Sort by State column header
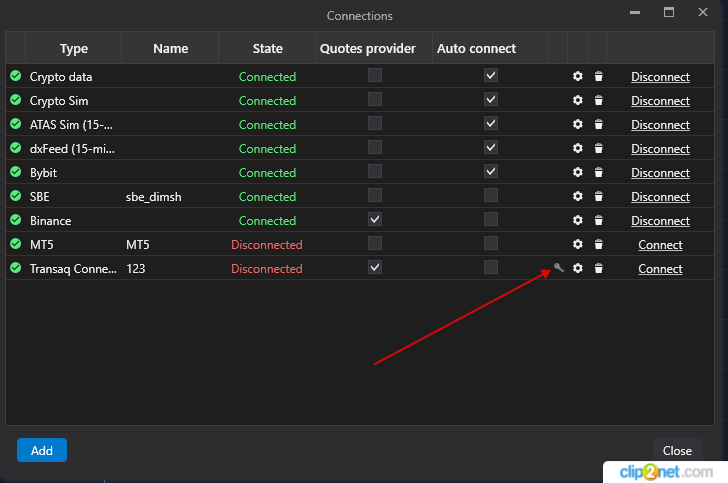The width and height of the screenshot is (728, 483). point(267,48)
